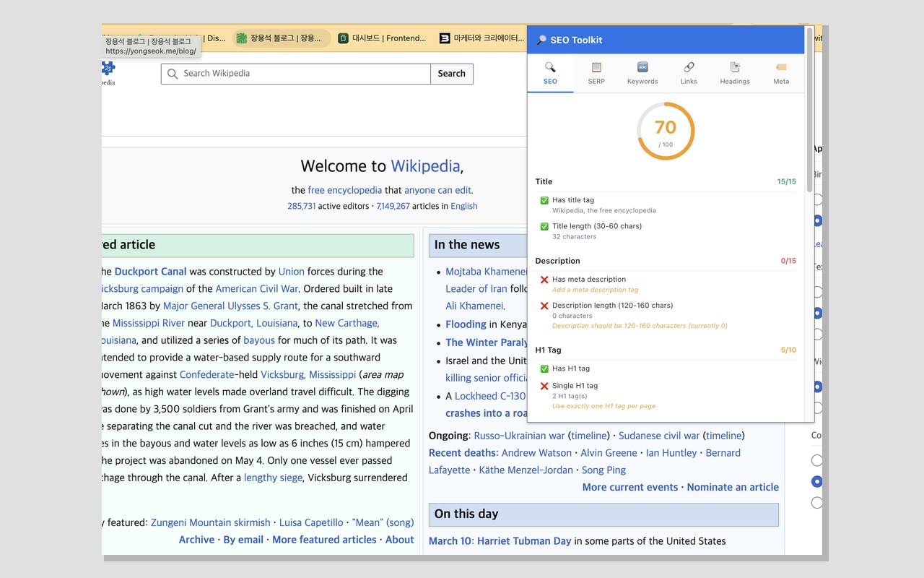
Task: Click the 대시보드 Frontend bookmark icon
Action: (344, 38)
